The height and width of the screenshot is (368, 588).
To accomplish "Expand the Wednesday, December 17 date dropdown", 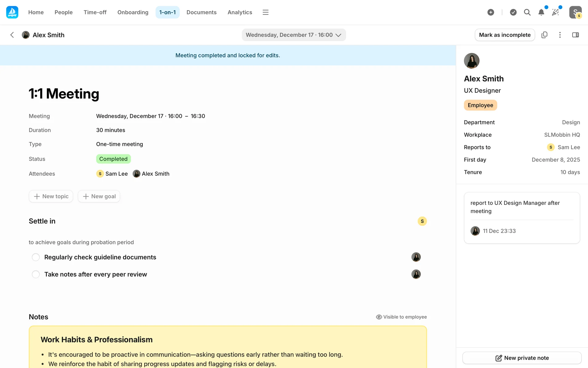I will pyautogui.click(x=294, y=35).
